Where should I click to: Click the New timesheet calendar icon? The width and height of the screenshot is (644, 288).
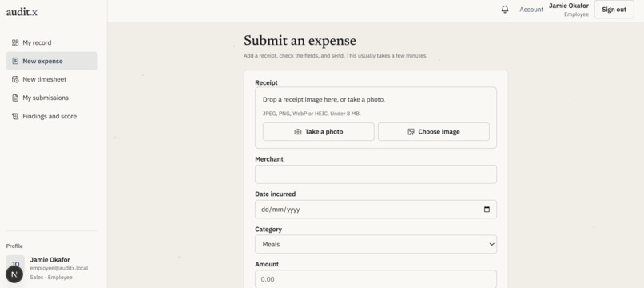(15, 79)
